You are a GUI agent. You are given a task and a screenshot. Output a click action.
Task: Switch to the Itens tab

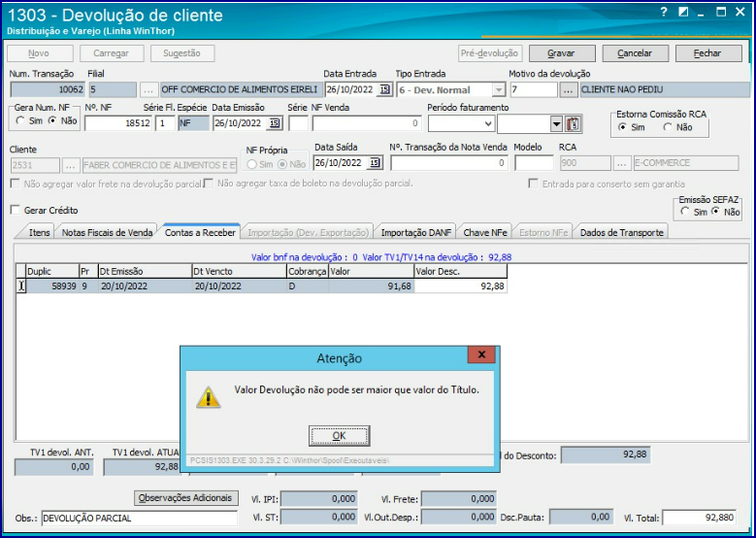[x=39, y=232]
